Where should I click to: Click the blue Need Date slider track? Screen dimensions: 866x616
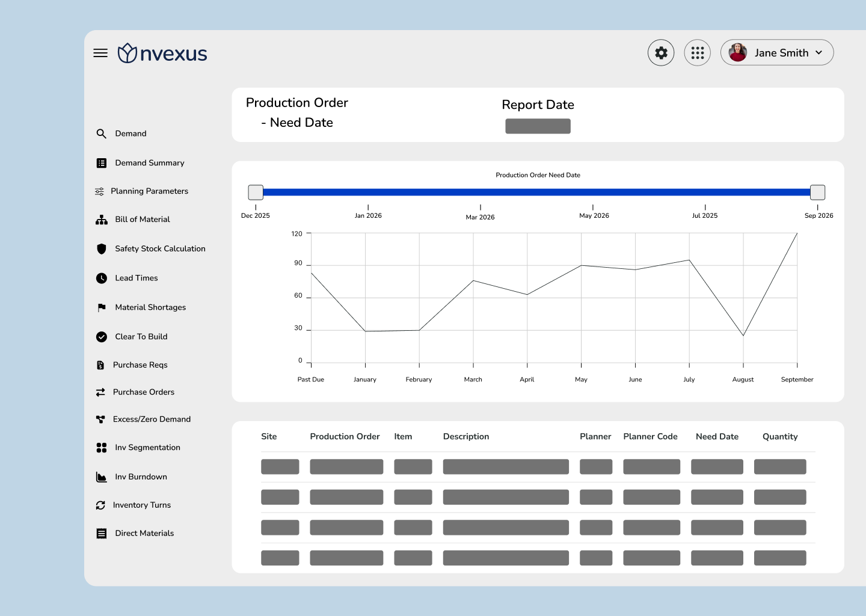[536, 192]
